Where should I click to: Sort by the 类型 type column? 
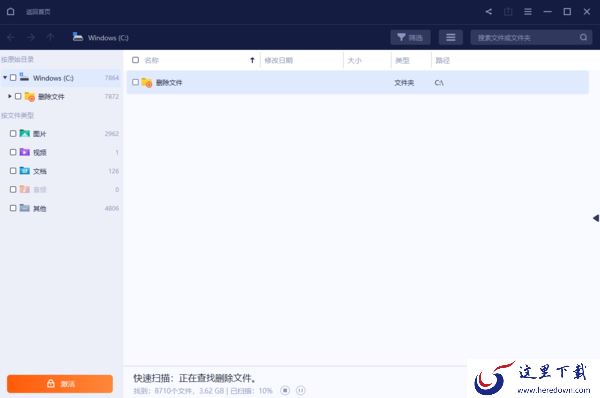tap(402, 60)
